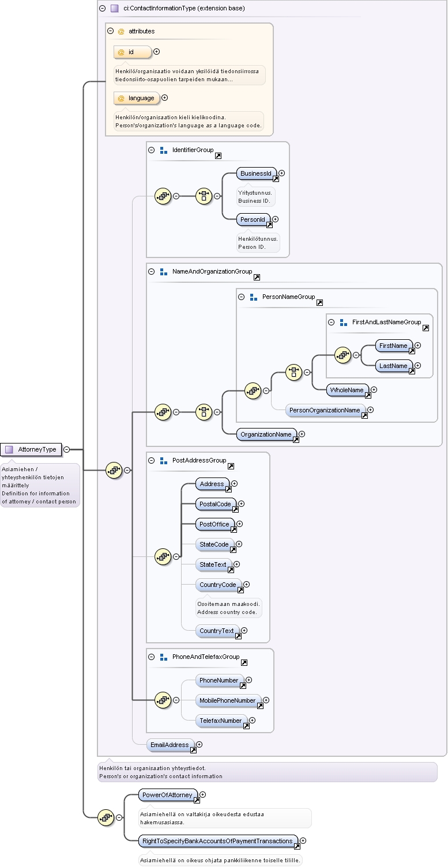
Task: Click the attributes @ icon
Action: [x=121, y=31]
